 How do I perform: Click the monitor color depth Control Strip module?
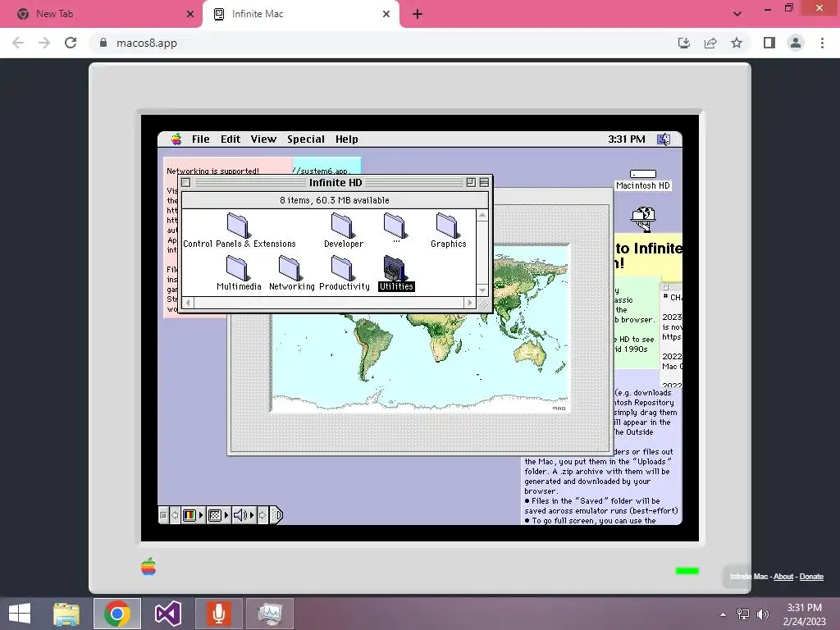click(189, 515)
